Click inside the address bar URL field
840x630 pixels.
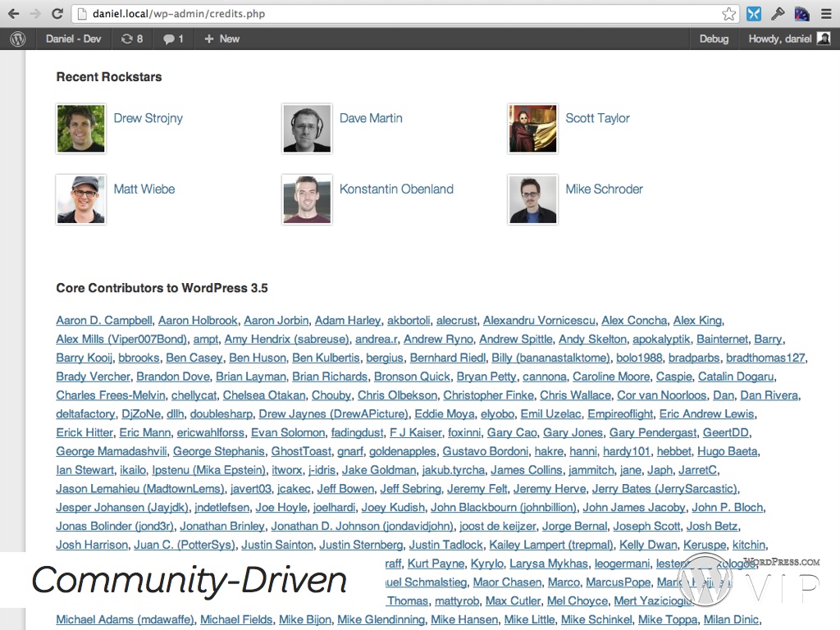pos(404,14)
